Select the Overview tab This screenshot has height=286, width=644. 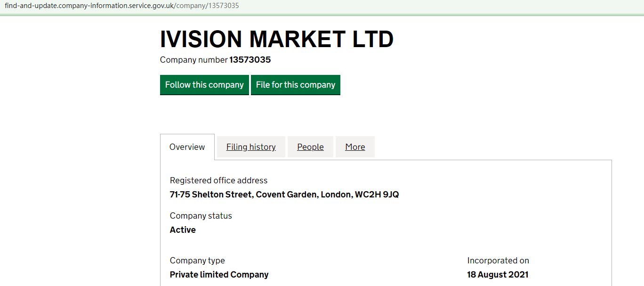point(187,147)
